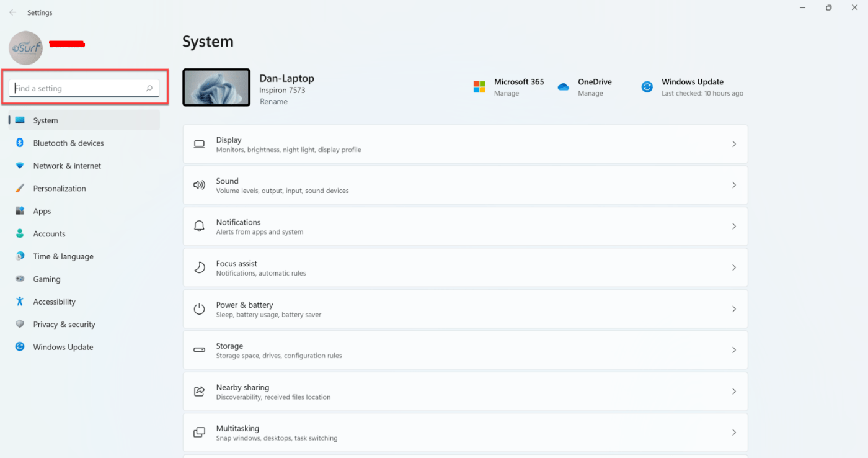Click the Nearby sharing icon
Screen dimensions: 868x458
click(x=199, y=392)
